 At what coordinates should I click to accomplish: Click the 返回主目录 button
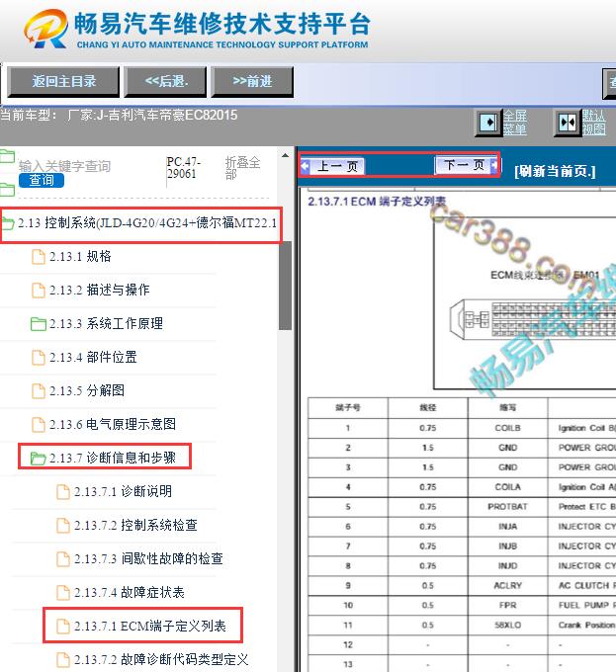(x=63, y=81)
